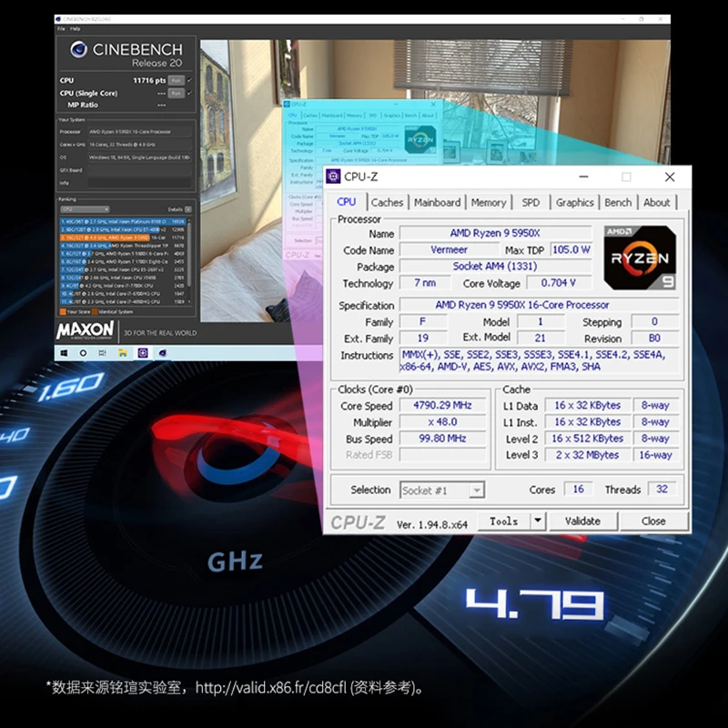Switch to the Caches tab in CPU-Z
Image resolution: width=728 pixels, height=728 pixels.
(x=388, y=202)
